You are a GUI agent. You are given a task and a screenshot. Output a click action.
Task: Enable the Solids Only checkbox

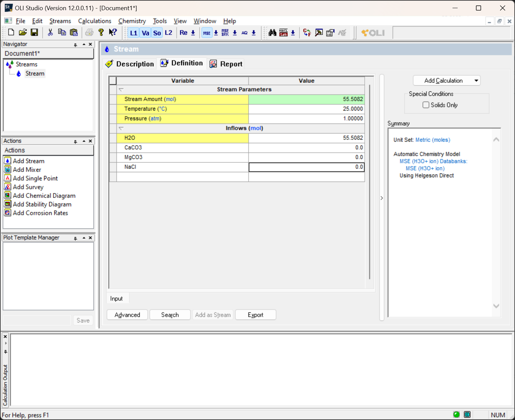[x=426, y=105]
